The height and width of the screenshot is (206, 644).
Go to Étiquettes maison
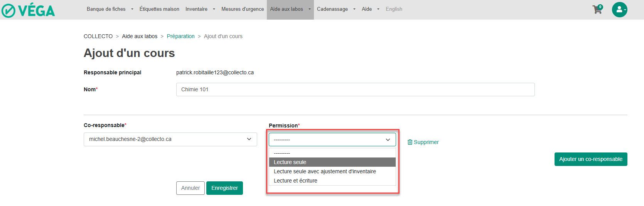click(159, 9)
